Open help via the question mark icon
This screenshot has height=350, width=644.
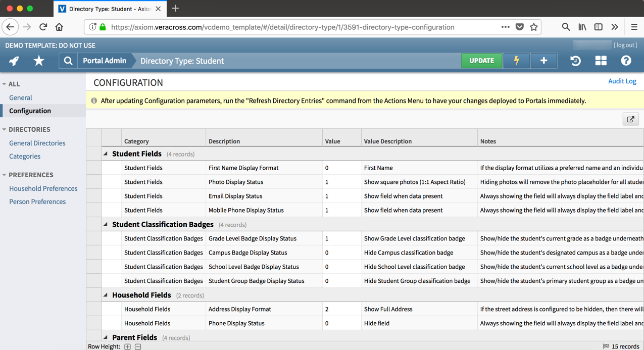pyautogui.click(x=626, y=60)
